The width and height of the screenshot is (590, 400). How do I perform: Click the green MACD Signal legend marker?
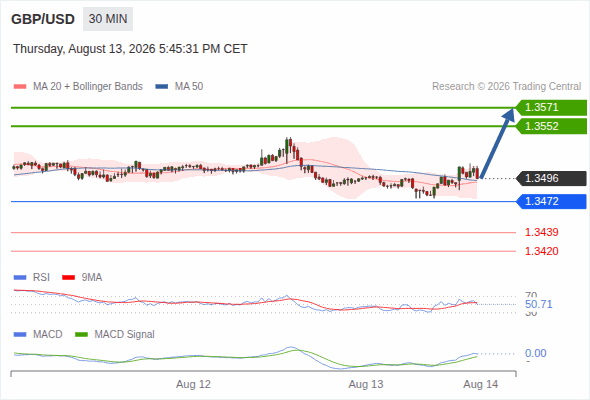pos(81,335)
